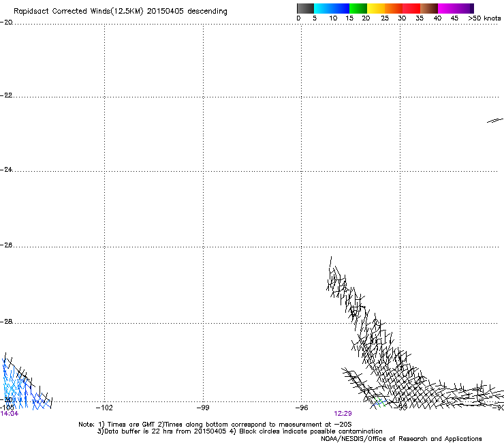The image size is (504, 443).
Task: Select the green 15-20 knots color segment
Action: click(358, 8)
